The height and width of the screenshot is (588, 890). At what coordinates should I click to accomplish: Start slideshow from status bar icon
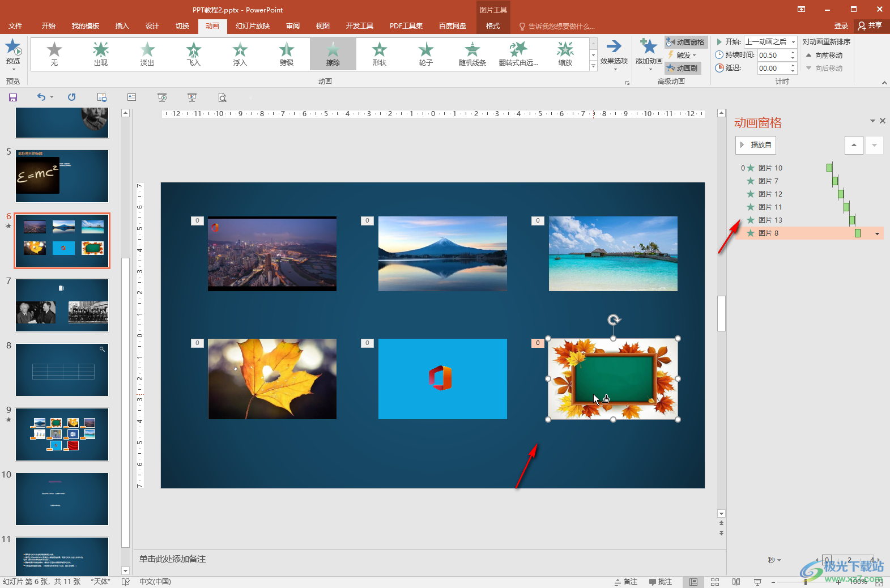(x=757, y=582)
